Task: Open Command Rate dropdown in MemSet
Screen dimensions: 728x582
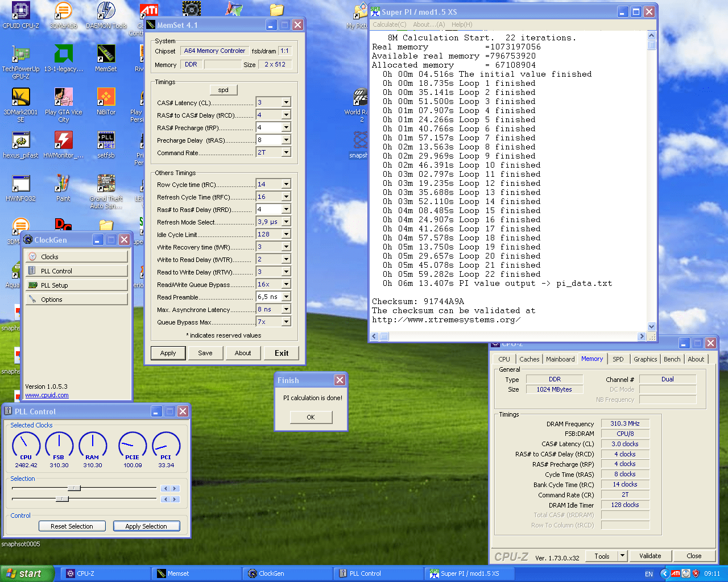Action: 286,152
